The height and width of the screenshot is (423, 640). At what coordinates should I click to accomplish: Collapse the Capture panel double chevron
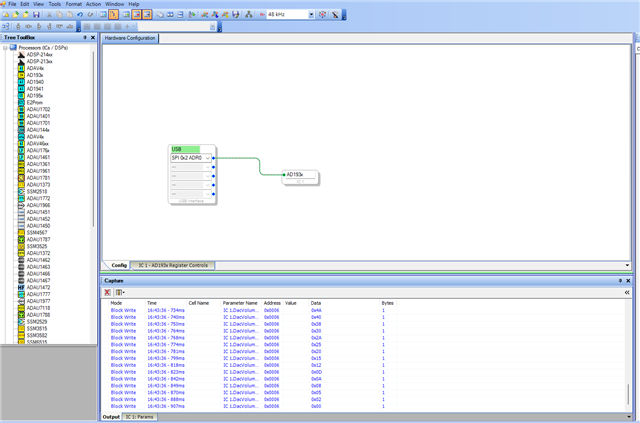click(627, 292)
